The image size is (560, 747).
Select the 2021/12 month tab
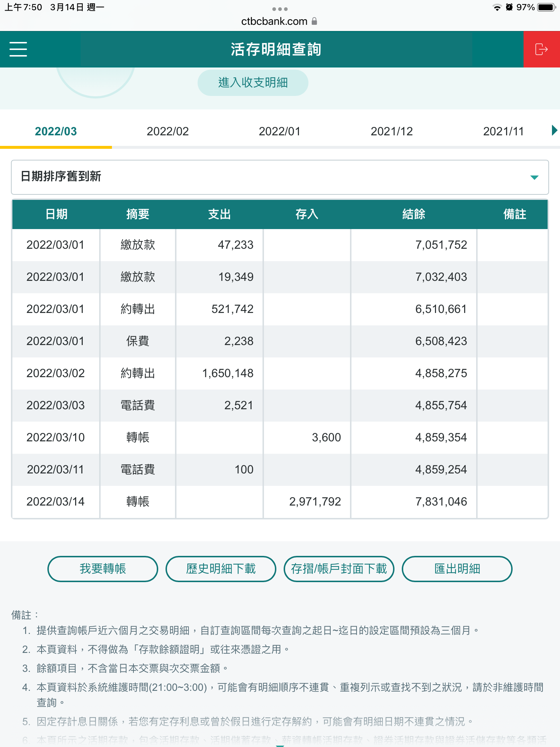coord(392,131)
